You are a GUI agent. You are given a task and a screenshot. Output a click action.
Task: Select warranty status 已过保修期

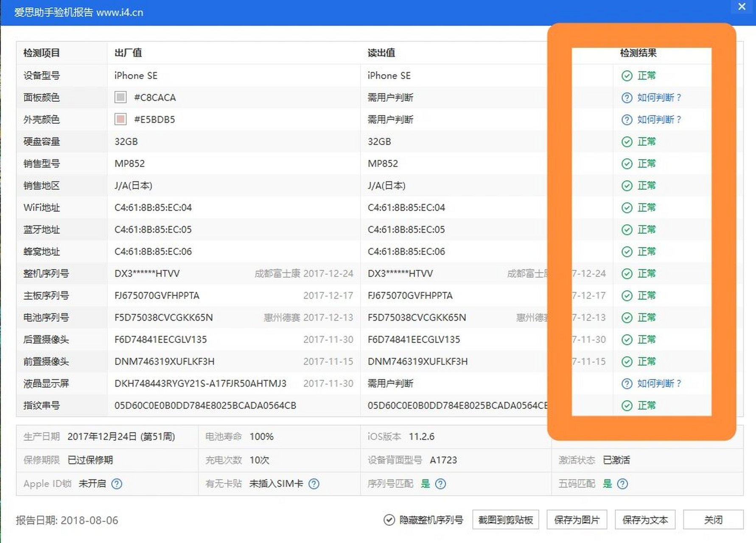[x=90, y=460]
